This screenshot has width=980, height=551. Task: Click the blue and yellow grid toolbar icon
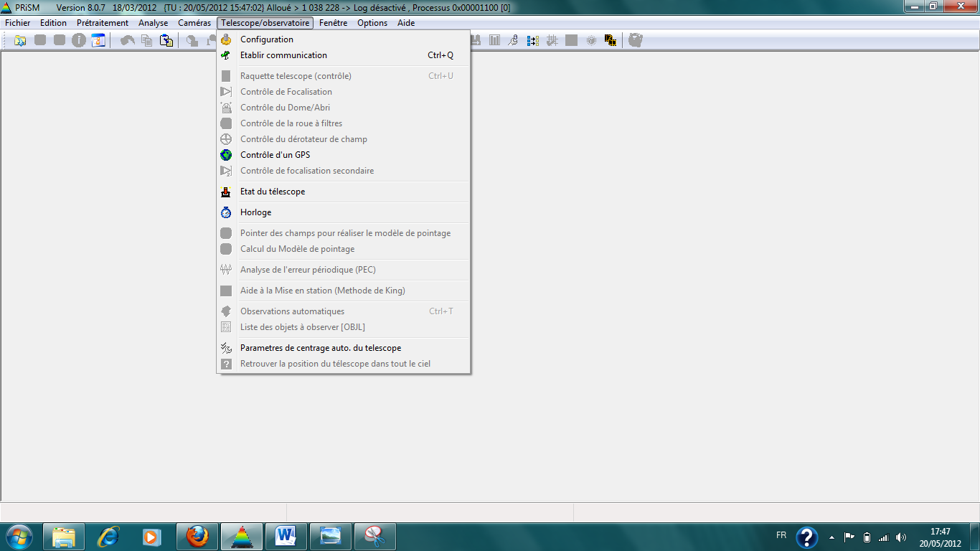click(x=533, y=40)
